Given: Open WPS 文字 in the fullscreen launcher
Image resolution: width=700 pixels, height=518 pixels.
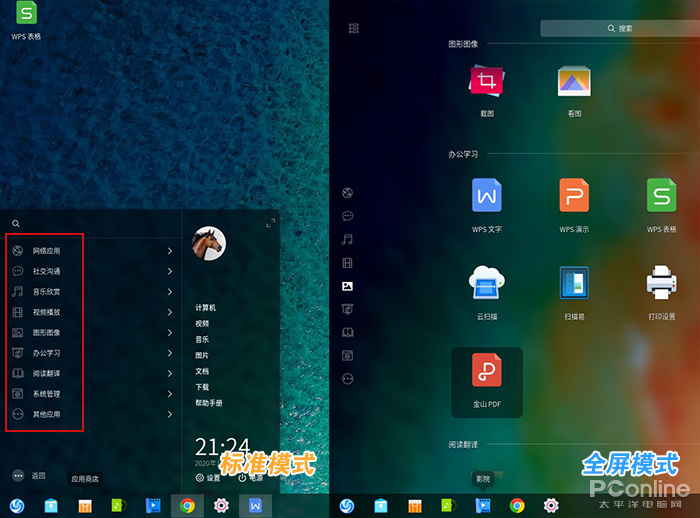Looking at the screenshot, I should pos(487,197).
